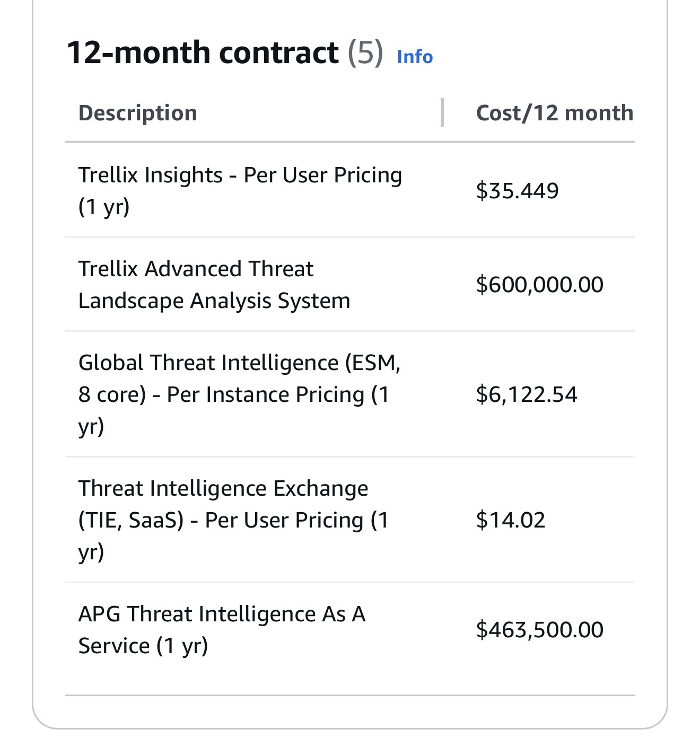The height and width of the screenshot is (738, 700).
Task: Select Trellix Advanced Threat Landscape Analysis System
Action: pyautogui.click(x=214, y=285)
